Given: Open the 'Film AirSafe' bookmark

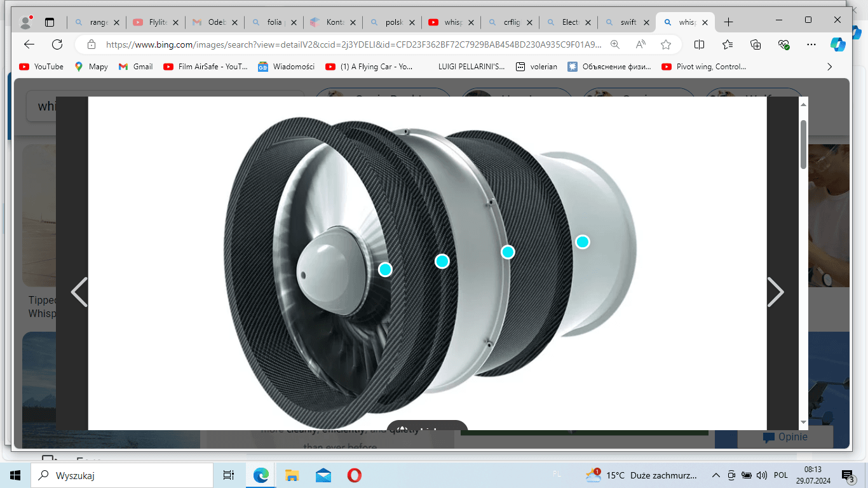Looking at the screenshot, I should [x=205, y=67].
